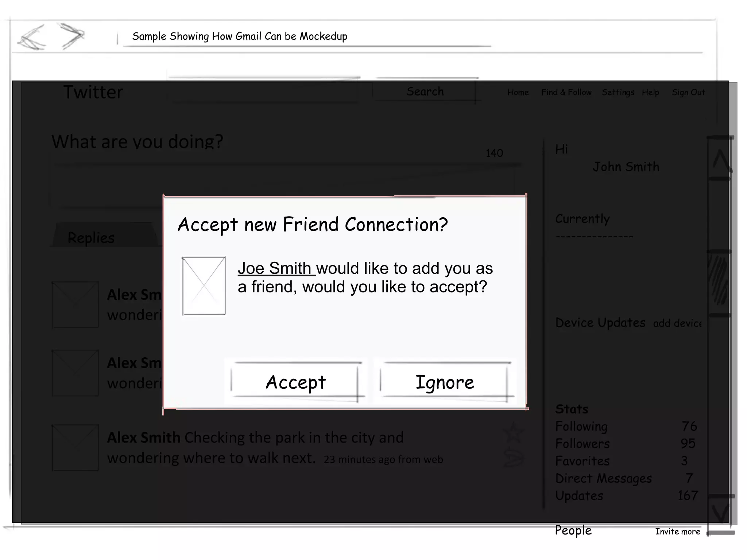
Task: Switch to the Replies tab
Action: point(104,236)
